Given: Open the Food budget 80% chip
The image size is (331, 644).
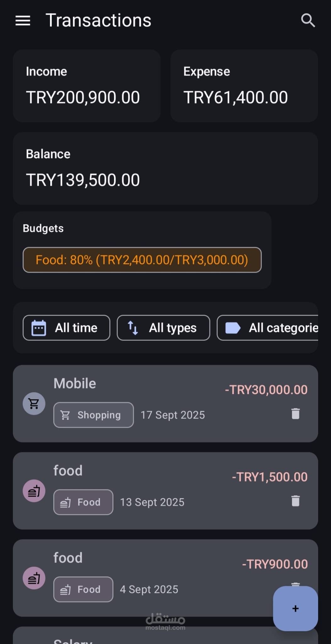Looking at the screenshot, I should (142, 260).
